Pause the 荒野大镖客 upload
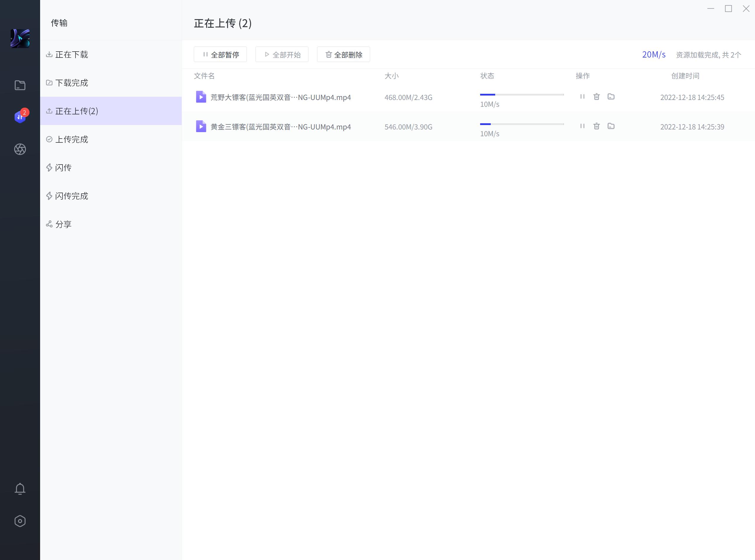Image resolution: width=755 pixels, height=560 pixels. click(582, 97)
